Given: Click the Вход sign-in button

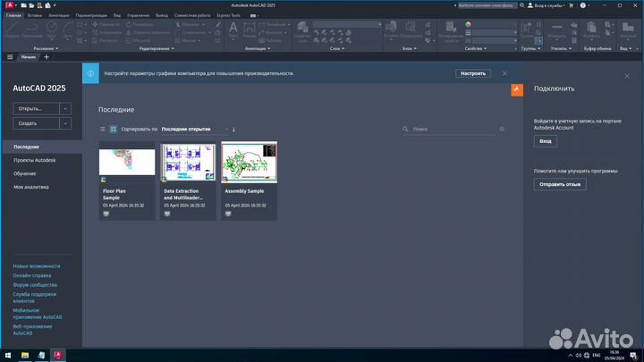Looking at the screenshot, I should [545, 141].
